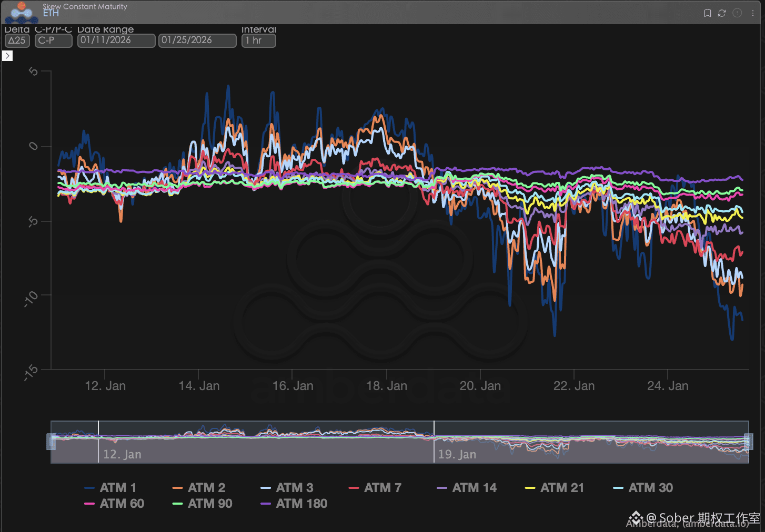Click the right handle of range navigator
The width and height of the screenshot is (765, 532).
(x=748, y=442)
